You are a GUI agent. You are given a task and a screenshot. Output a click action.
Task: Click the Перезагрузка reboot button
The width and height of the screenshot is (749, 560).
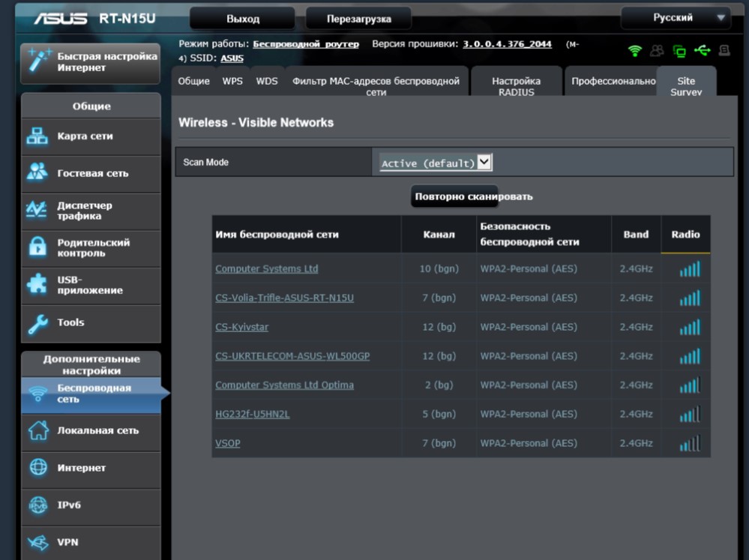coord(358,19)
